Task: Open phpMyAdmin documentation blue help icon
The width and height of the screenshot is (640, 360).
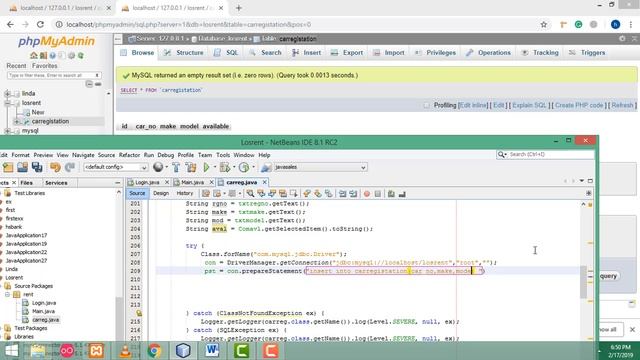Action: (x=53, y=56)
